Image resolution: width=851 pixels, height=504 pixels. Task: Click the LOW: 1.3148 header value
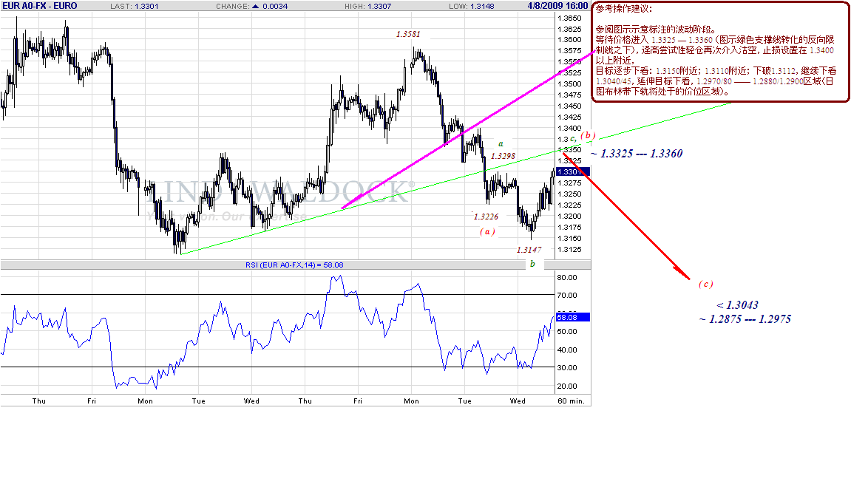(472, 6)
